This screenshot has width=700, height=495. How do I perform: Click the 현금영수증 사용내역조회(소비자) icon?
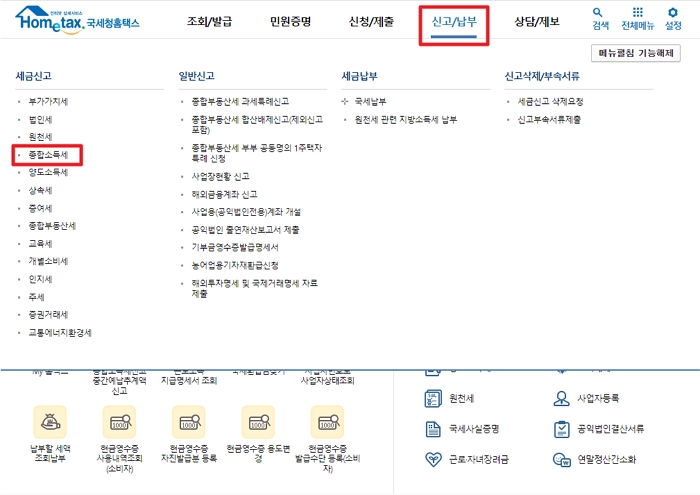pos(119,422)
